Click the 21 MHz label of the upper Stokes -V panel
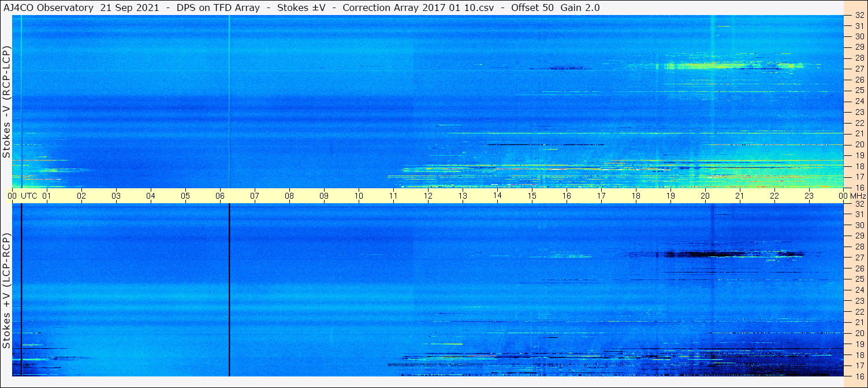This screenshot has height=388, width=868. pyautogui.click(x=859, y=133)
